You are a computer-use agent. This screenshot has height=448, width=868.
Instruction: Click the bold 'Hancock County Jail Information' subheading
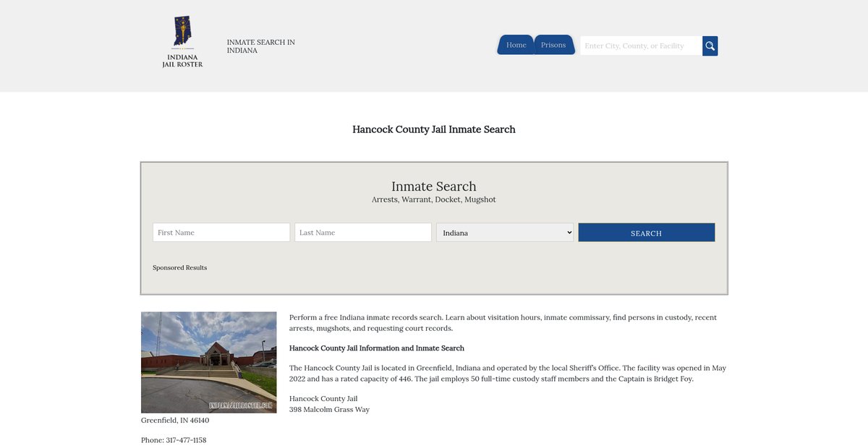376,348
